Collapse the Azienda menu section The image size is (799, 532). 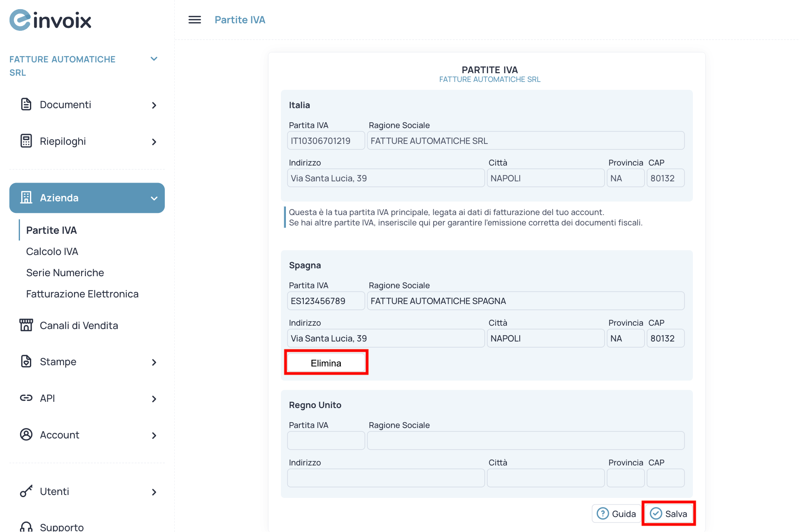point(154,198)
